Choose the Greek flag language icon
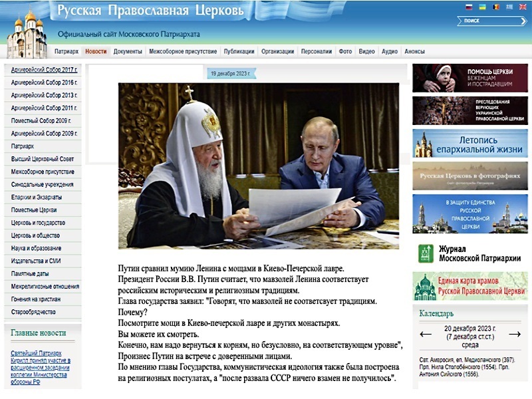Image resolution: width=532 pixels, height=399 pixels. pyautogui.click(x=508, y=7)
